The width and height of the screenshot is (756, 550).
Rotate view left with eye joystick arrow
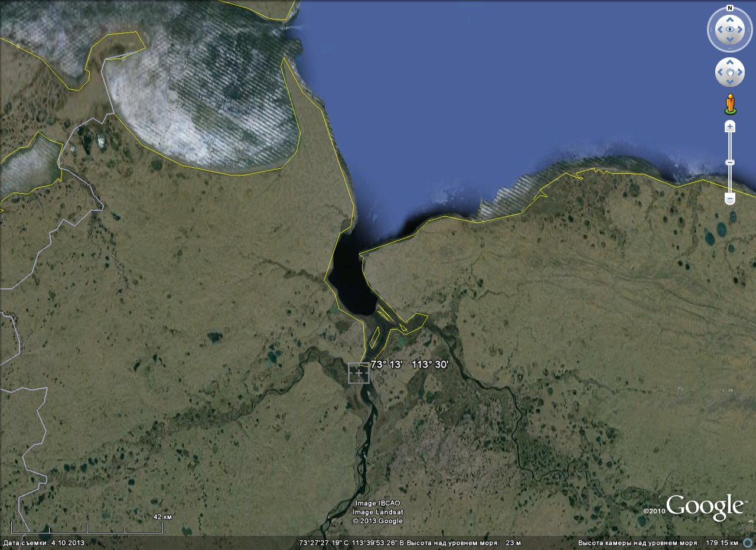[x=718, y=29]
